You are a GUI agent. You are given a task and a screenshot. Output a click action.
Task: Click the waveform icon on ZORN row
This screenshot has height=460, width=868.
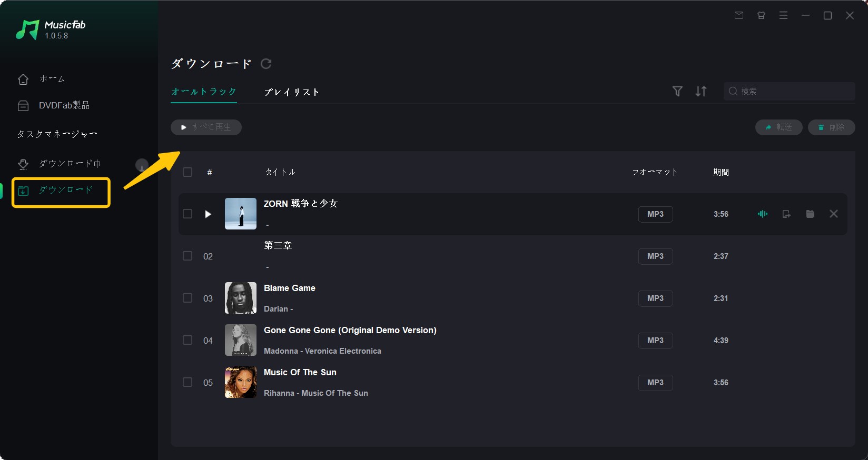tap(763, 214)
